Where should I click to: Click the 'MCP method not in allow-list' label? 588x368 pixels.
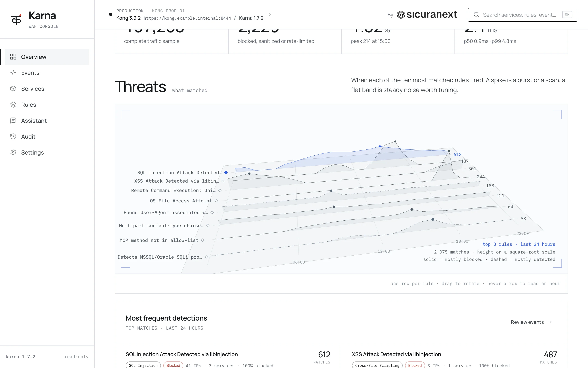click(x=159, y=240)
